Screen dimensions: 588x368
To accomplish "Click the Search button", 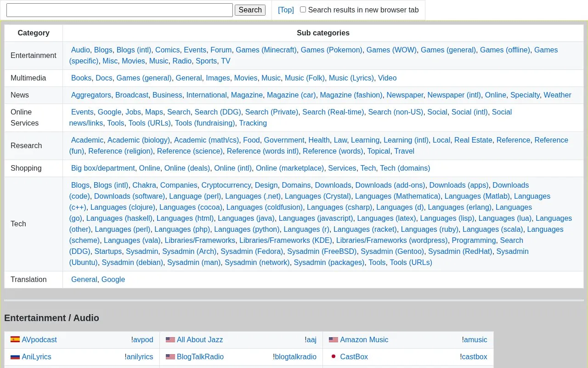I will 250,10.
